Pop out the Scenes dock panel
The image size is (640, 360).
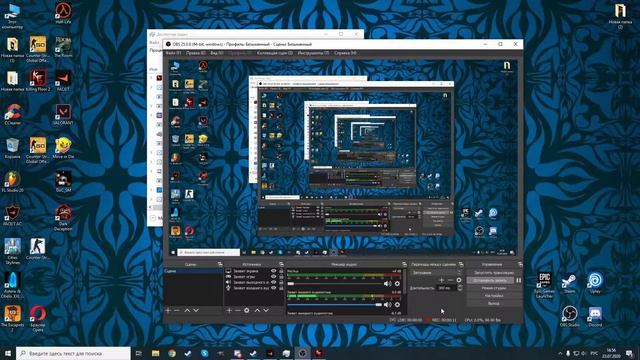click(x=220, y=264)
